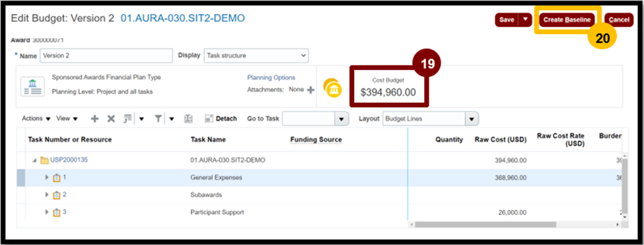This screenshot has width=644, height=245.
Task: Expand task 1 General Expenses row
Action: (47, 177)
